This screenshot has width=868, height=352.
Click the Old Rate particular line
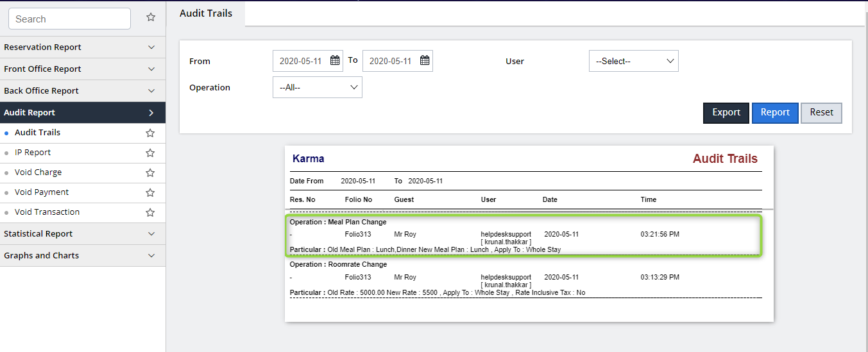[x=438, y=292]
